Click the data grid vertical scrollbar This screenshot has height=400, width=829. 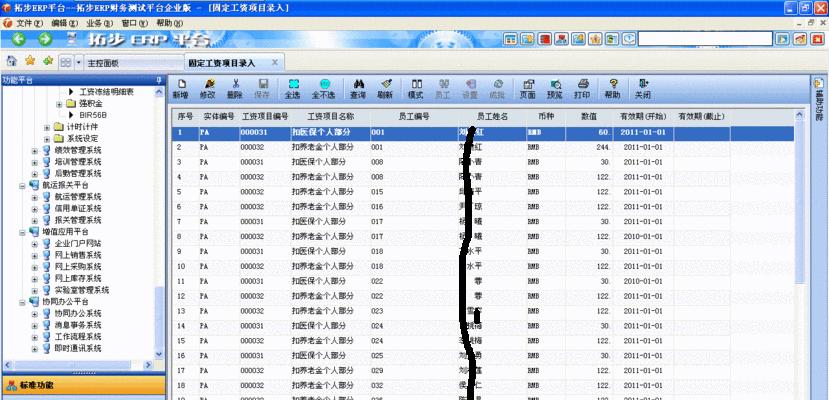pos(799,254)
